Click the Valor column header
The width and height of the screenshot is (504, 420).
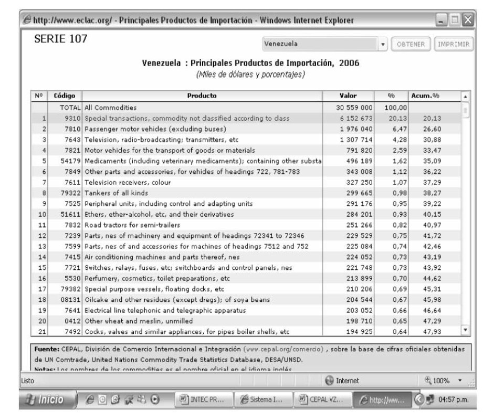pyautogui.click(x=348, y=96)
